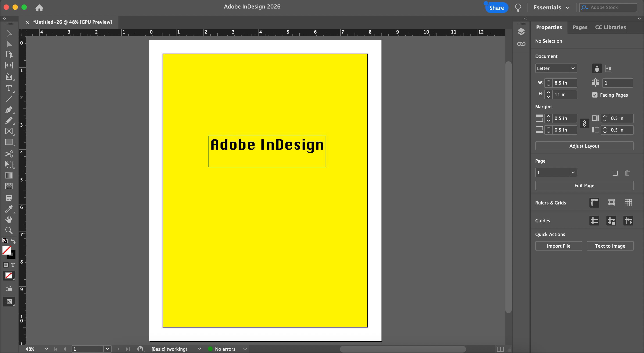Click the Import File button
The width and height of the screenshot is (644, 353).
[x=558, y=246]
